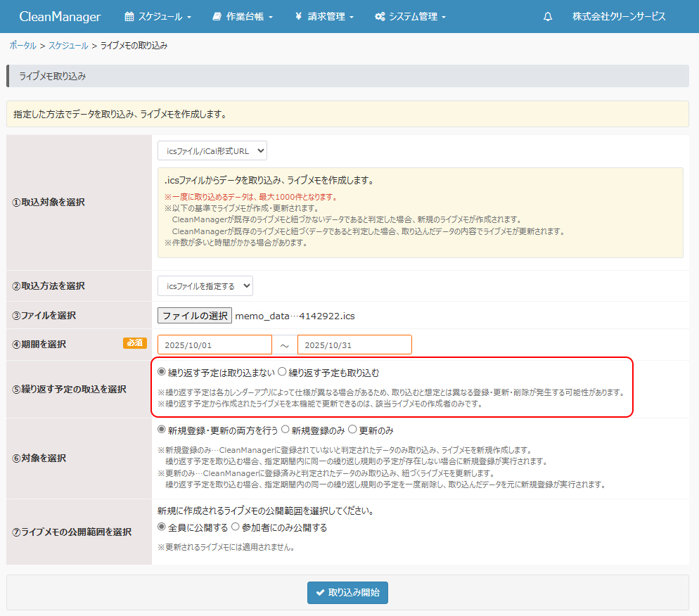Screen dimensions: 699x616
Task: Go to ポータル breadcrumb link
Action: click(23, 46)
